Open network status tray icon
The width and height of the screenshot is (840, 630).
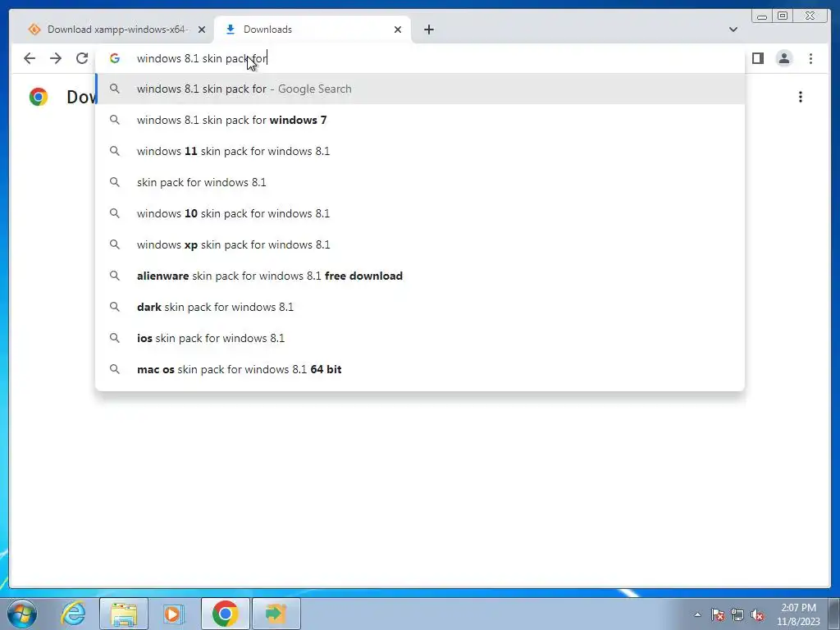click(737, 614)
